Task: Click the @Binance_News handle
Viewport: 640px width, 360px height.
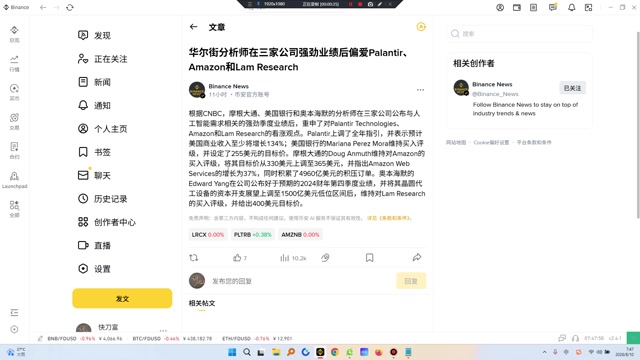Action: coord(495,94)
